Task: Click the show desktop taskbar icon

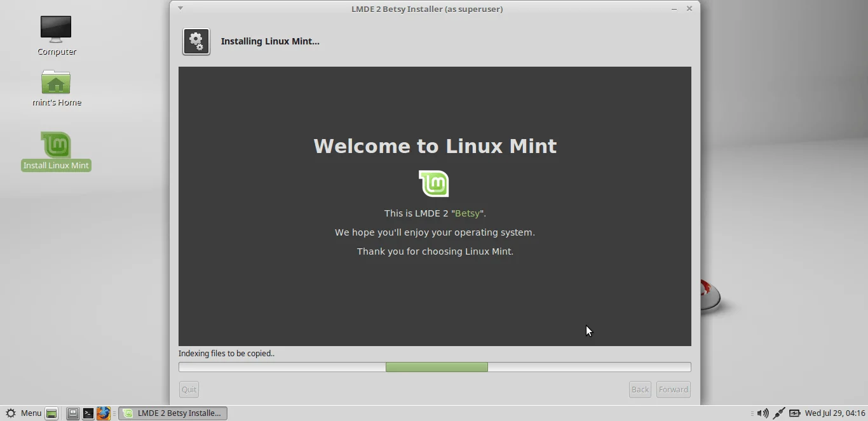Action: [x=51, y=413]
